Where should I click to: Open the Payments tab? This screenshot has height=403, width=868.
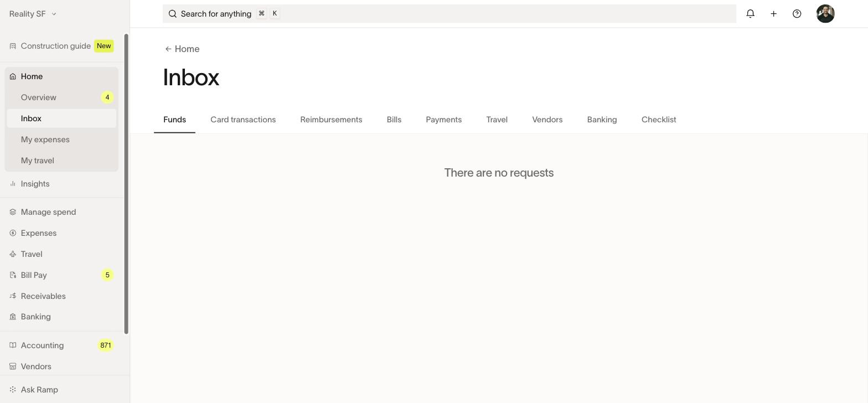coord(443,120)
